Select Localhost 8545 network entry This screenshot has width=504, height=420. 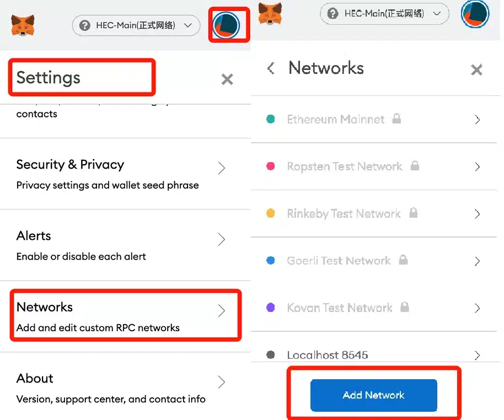tap(373, 355)
